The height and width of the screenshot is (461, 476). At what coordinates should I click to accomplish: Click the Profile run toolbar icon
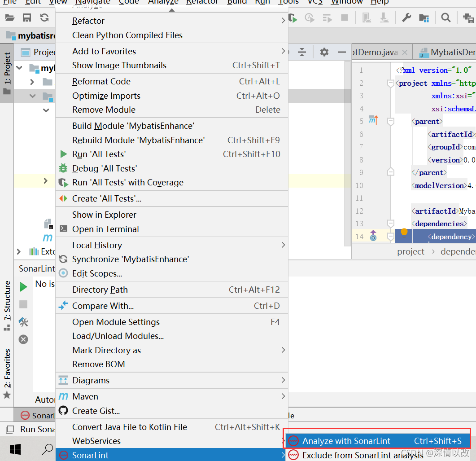coord(310,18)
